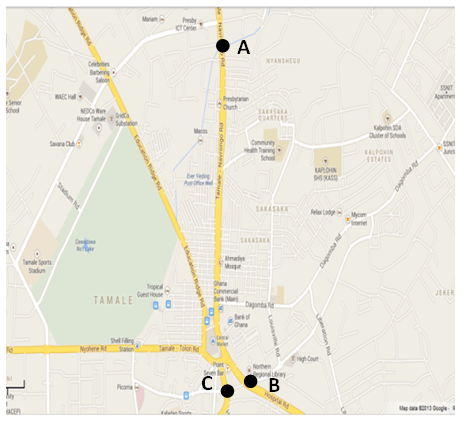Click the Mycom Internet marker icon
465x423 pixels.
pyautogui.click(x=348, y=219)
